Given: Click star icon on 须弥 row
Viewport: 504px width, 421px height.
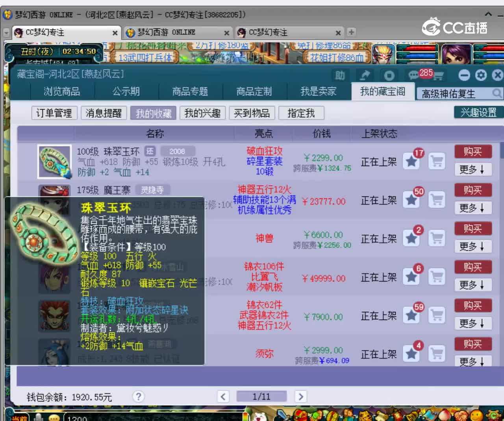Looking at the screenshot, I should (x=411, y=354).
